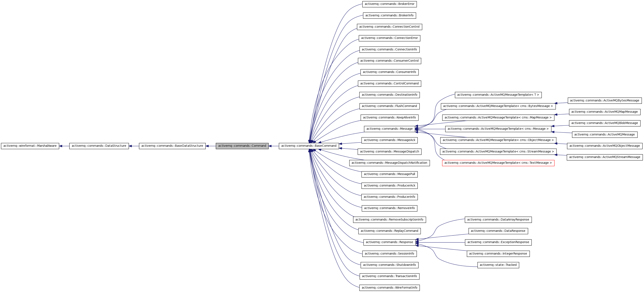Viewport: 644px width, 292px height.
Task: Click the activemq::commands::BaseCommand node
Action: click(x=308, y=146)
